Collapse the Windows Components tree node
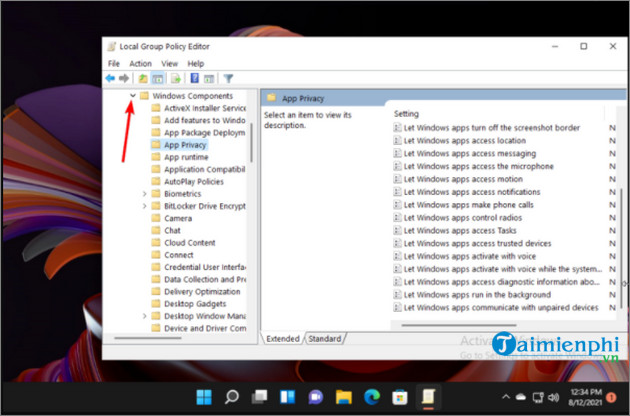 coord(132,96)
